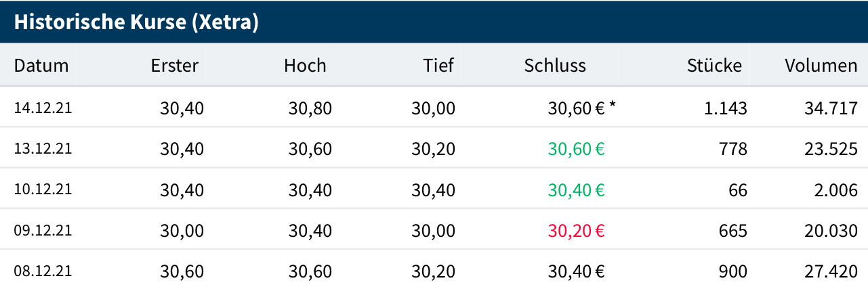Image resolution: width=868 pixels, height=289 pixels.
Task: Click the Volumen column header
Action: [x=821, y=66]
